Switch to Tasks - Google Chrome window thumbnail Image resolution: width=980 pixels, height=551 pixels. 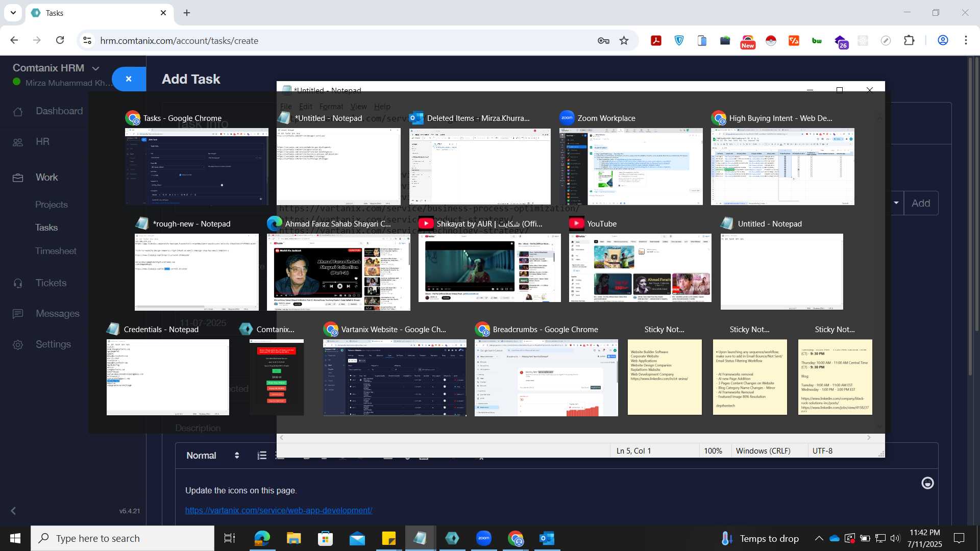[197, 166]
